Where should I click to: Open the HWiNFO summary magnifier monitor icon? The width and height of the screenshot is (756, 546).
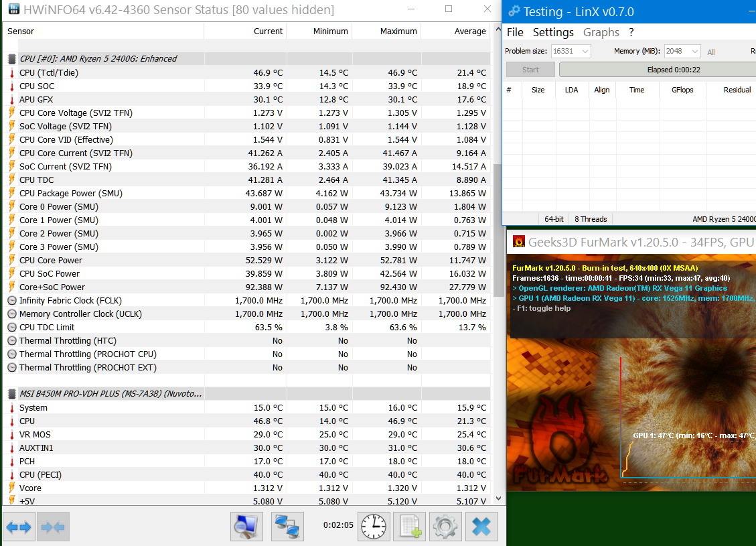246,526
